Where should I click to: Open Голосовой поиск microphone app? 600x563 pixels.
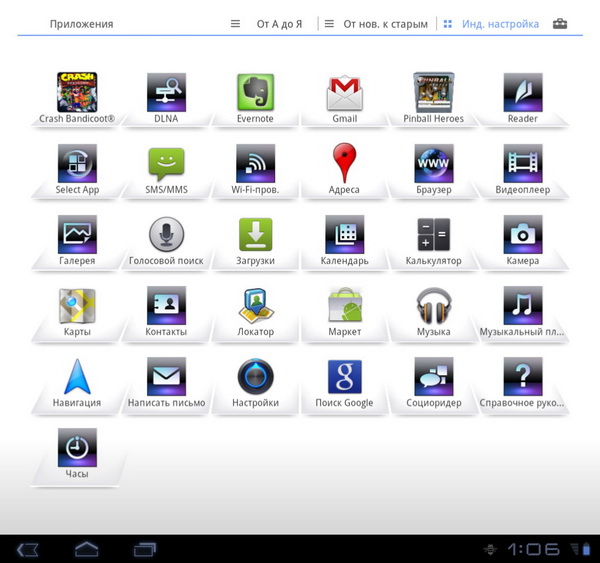166,236
